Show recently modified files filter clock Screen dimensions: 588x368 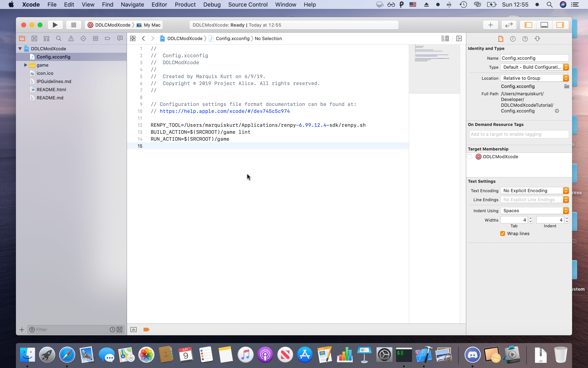pos(112,330)
